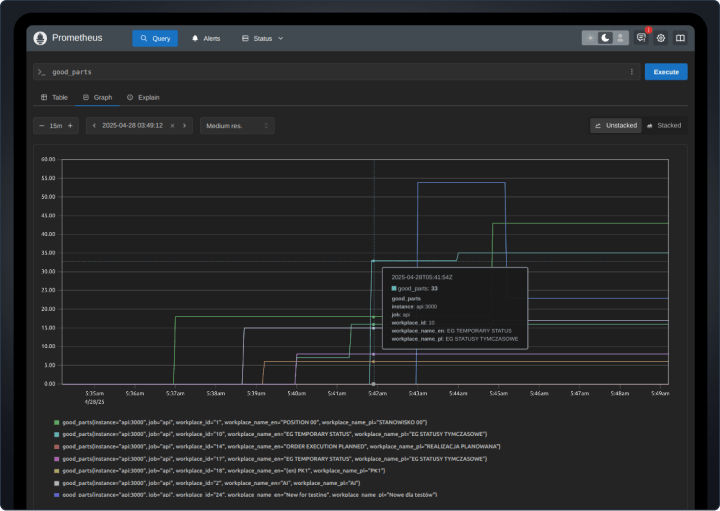Switch to light theme sun icon

coord(590,38)
